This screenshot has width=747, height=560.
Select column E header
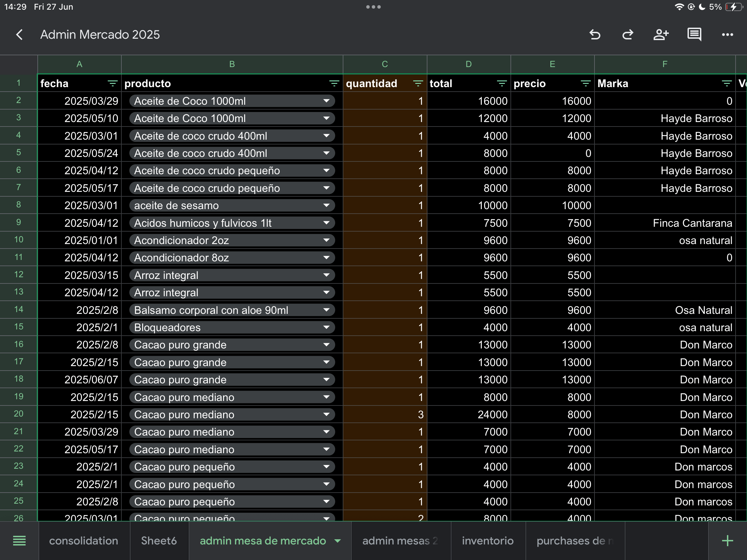pyautogui.click(x=553, y=64)
